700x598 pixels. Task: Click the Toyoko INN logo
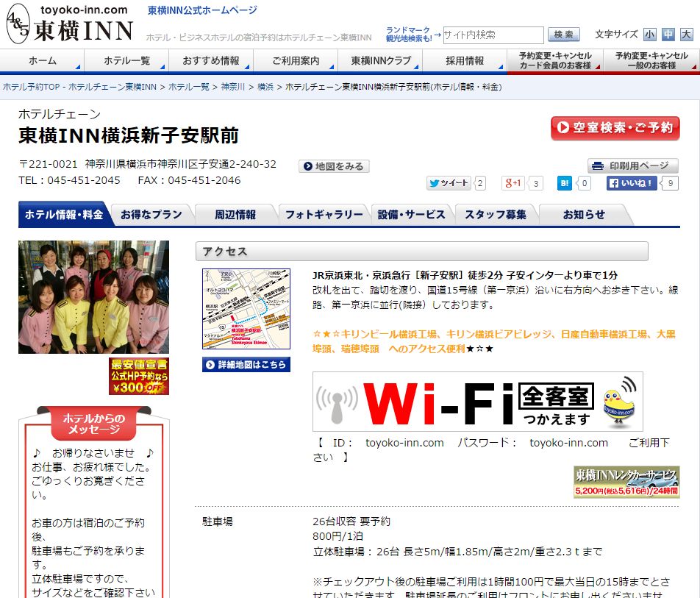coord(70,24)
